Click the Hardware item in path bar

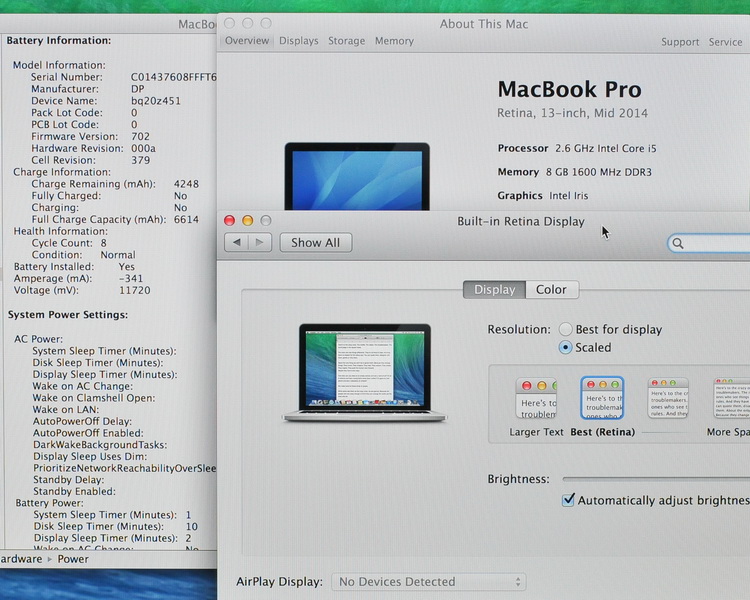[x=21, y=559]
